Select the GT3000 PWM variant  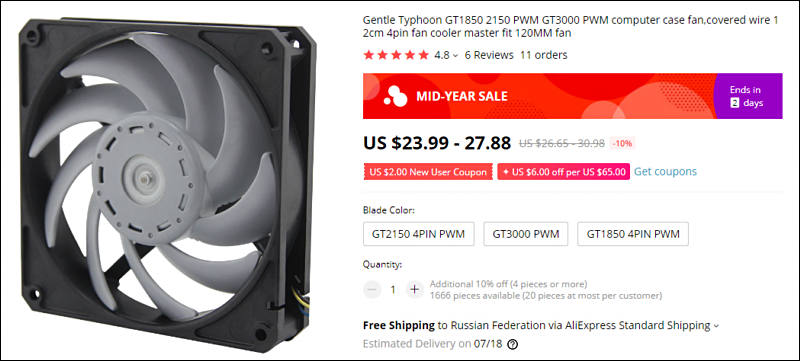click(x=526, y=234)
